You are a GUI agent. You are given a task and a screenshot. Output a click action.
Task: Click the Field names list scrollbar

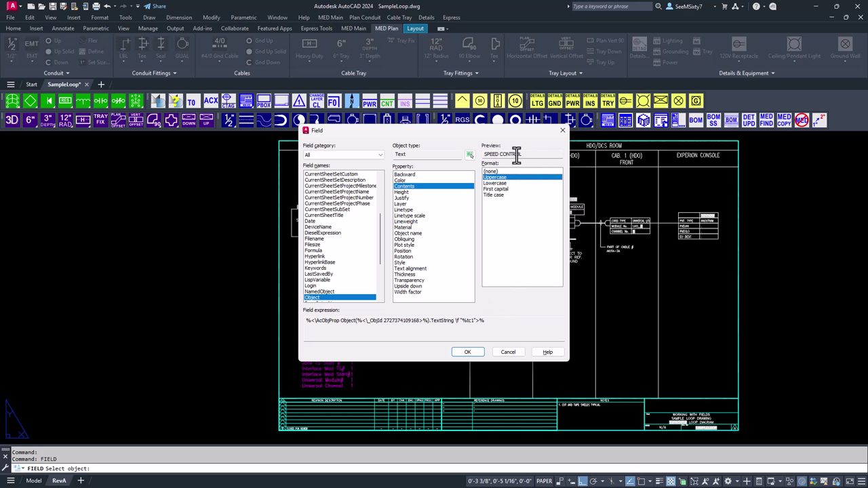[x=380, y=237]
